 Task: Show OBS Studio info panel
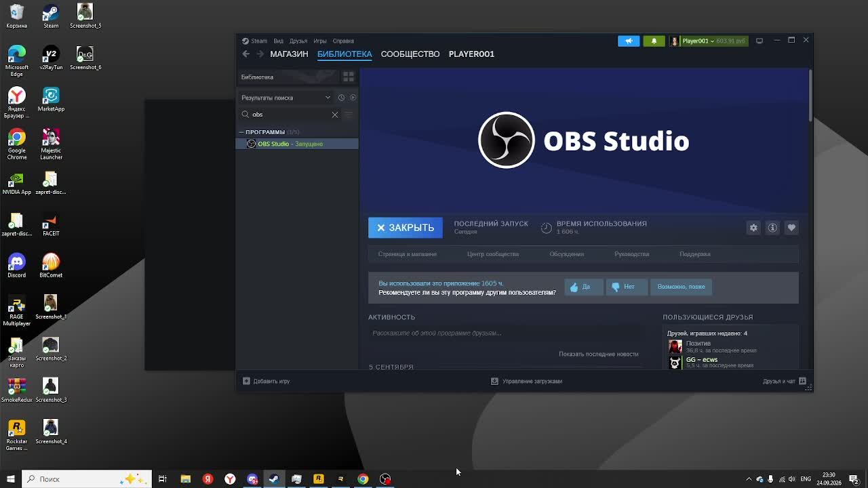[772, 228]
